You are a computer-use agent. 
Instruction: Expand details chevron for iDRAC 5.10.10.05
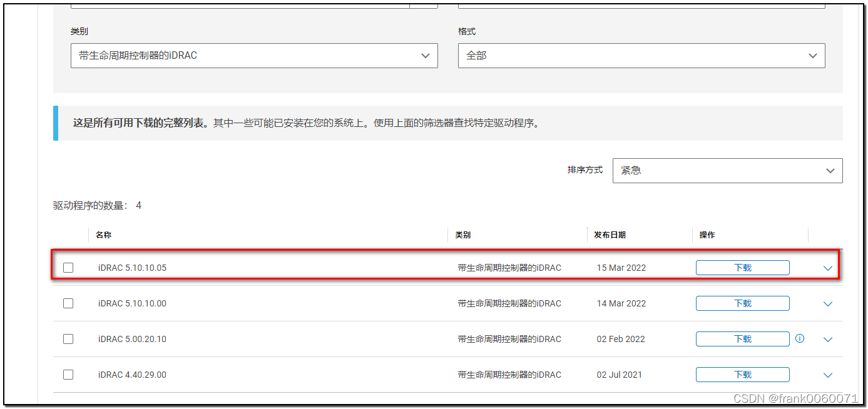828,268
